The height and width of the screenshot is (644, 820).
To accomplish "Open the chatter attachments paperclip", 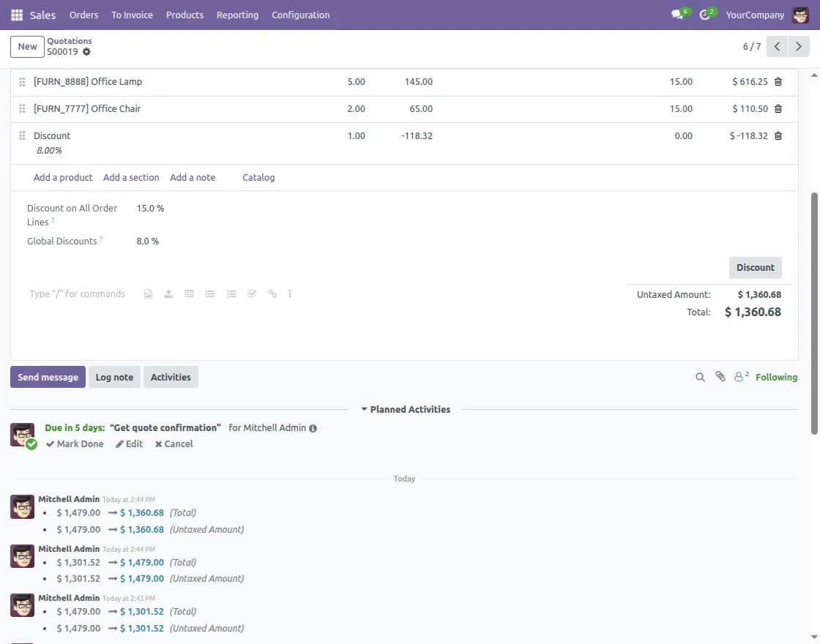I will coord(720,377).
